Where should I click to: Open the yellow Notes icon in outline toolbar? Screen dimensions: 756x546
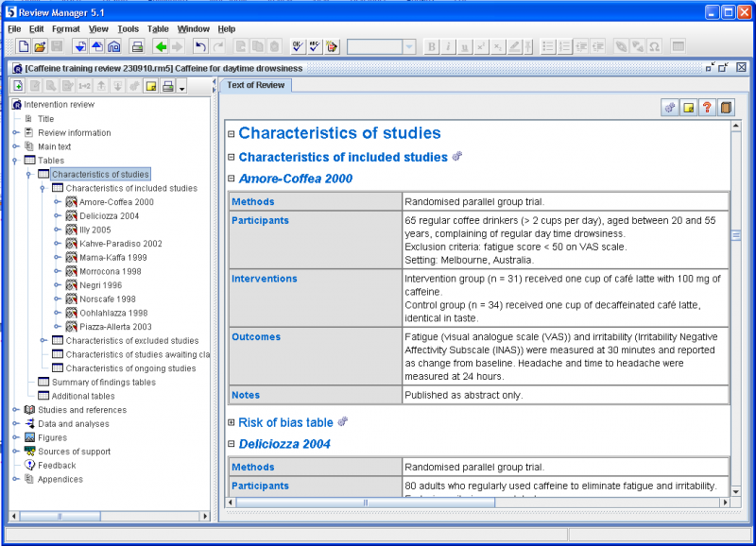pyautogui.click(x=150, y=86)
